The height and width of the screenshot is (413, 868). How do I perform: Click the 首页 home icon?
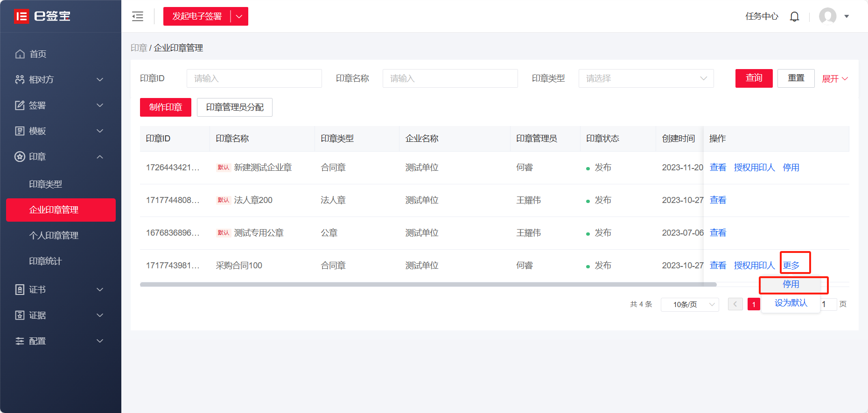tap(20, 54)
